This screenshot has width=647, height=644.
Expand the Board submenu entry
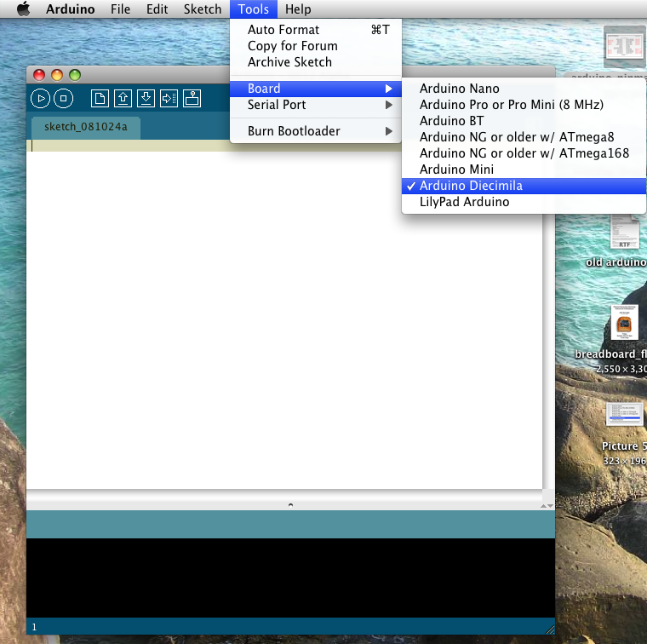316,89
